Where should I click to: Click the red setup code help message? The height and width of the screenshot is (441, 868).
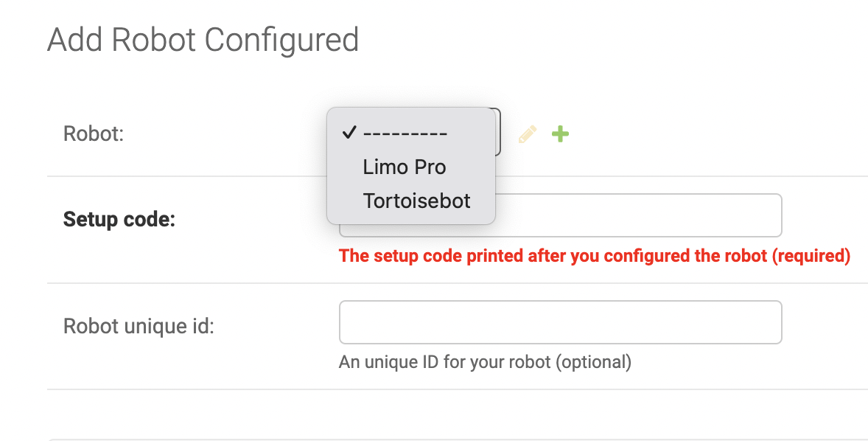point(595,256)
